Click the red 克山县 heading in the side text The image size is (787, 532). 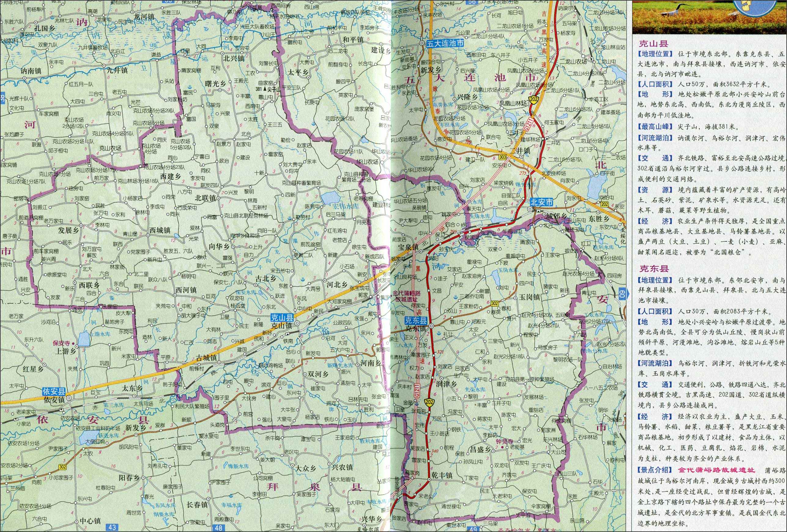(x=653, y=43)
